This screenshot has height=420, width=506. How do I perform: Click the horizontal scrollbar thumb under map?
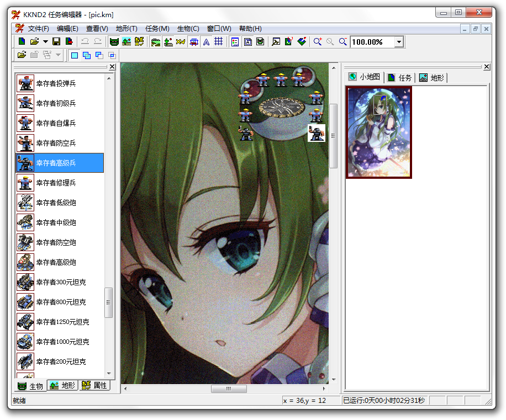229,389
